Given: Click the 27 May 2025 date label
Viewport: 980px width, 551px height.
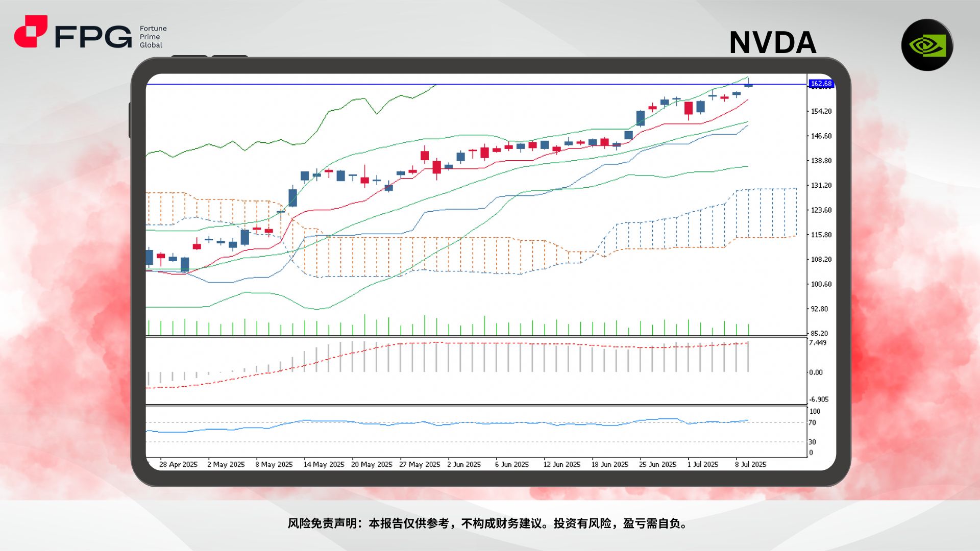Looking at the screenshot, I should [x=420, y=465].
